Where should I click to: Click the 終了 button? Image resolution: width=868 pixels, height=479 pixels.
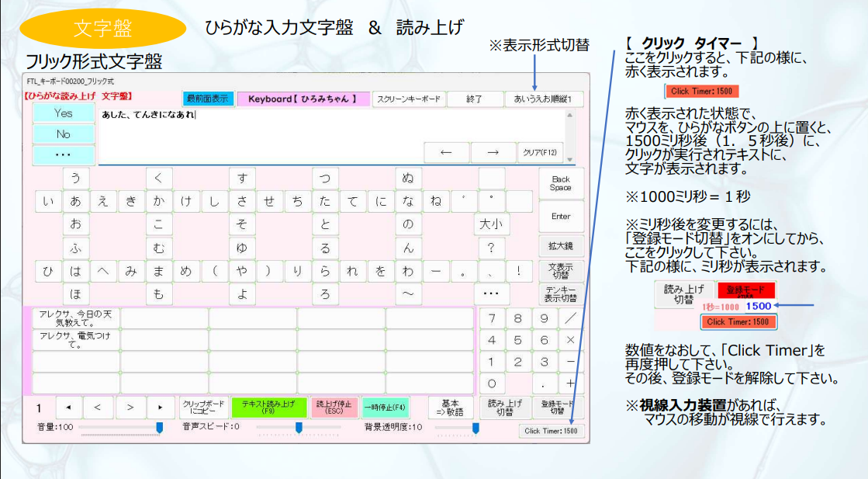coord(475,99)
